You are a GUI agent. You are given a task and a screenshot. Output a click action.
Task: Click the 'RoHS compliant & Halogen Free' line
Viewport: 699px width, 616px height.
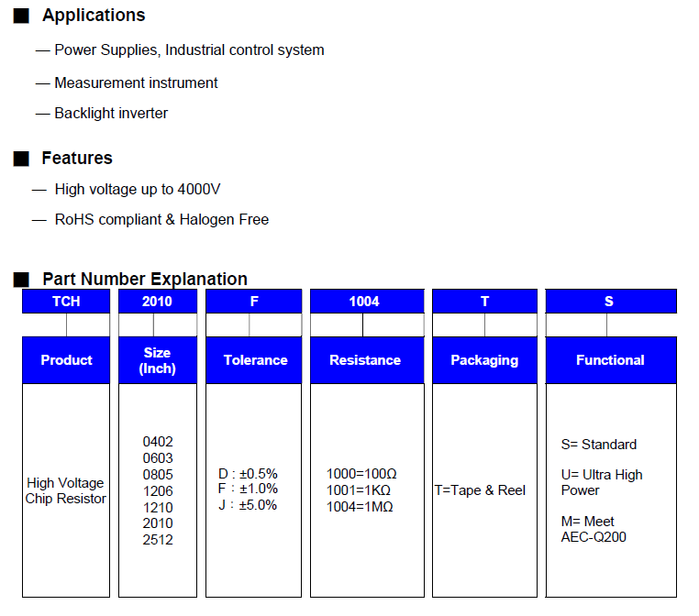(x=161, y=220)
